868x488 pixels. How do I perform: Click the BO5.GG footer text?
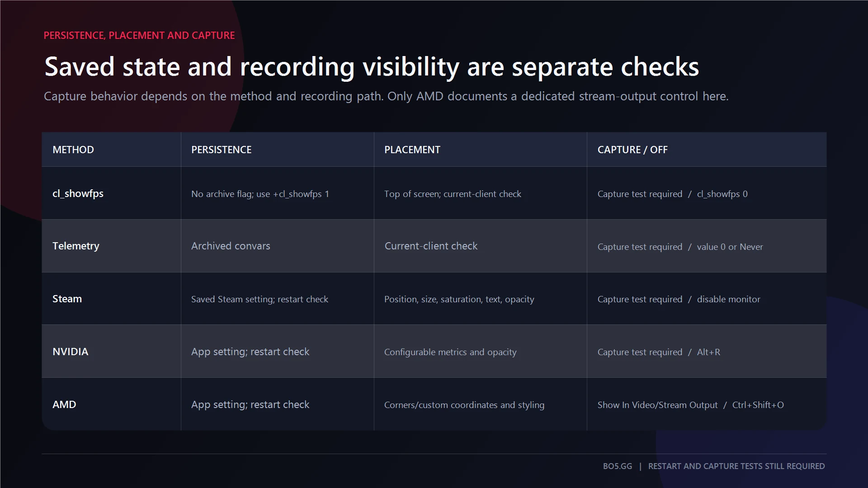[x=617, y=466]
